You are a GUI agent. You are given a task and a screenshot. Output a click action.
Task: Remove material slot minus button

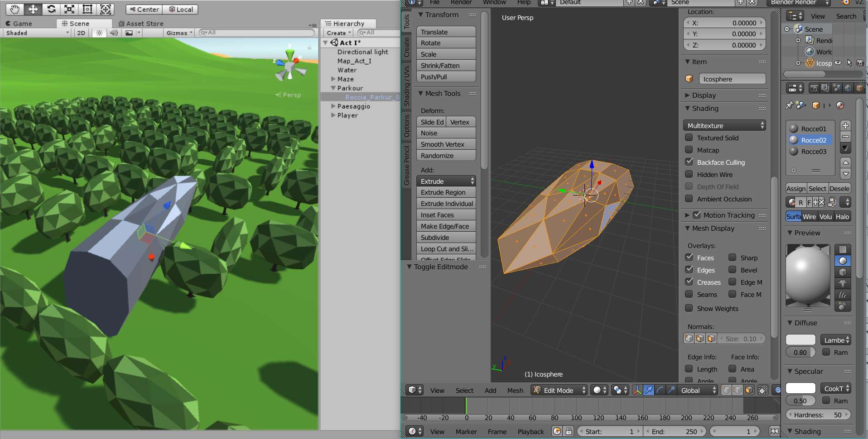point(845,137)
